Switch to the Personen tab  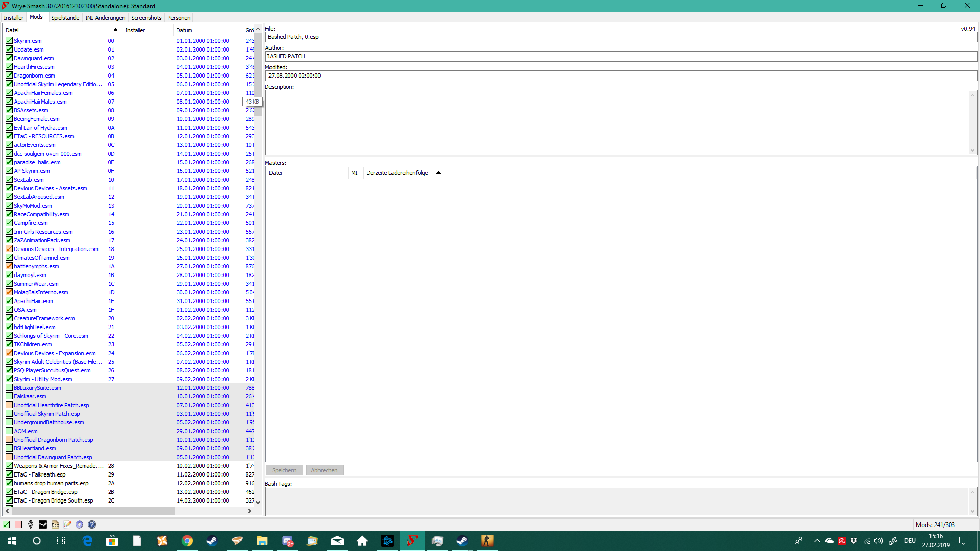(179, 18)
